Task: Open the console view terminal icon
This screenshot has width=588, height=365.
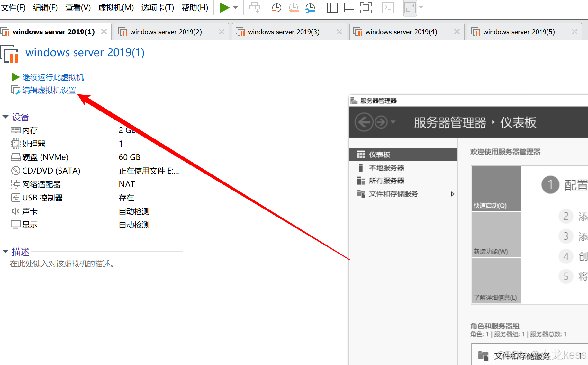Action: (x=388, y=8)
